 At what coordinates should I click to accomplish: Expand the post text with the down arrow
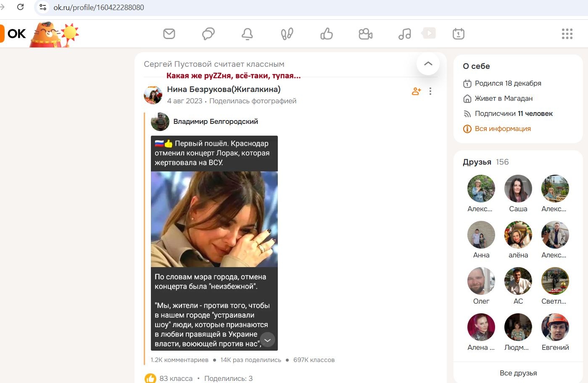tap(267, 339)
